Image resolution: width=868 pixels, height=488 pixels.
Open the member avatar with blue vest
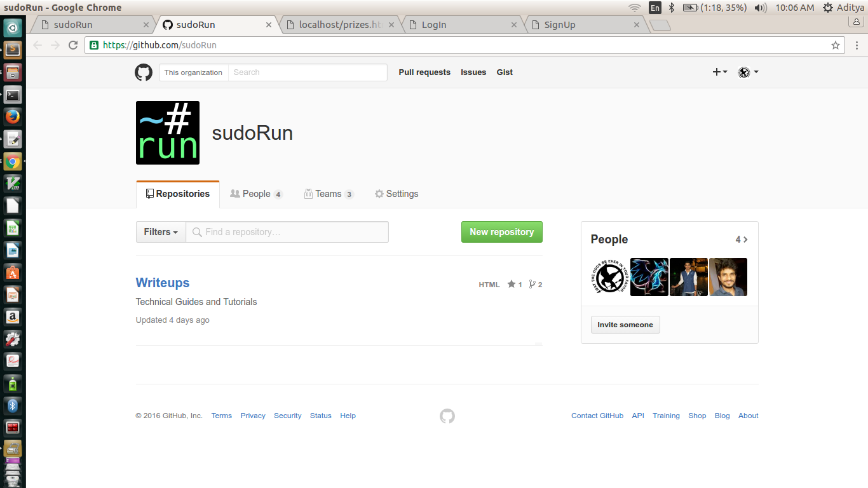[689, 277]
